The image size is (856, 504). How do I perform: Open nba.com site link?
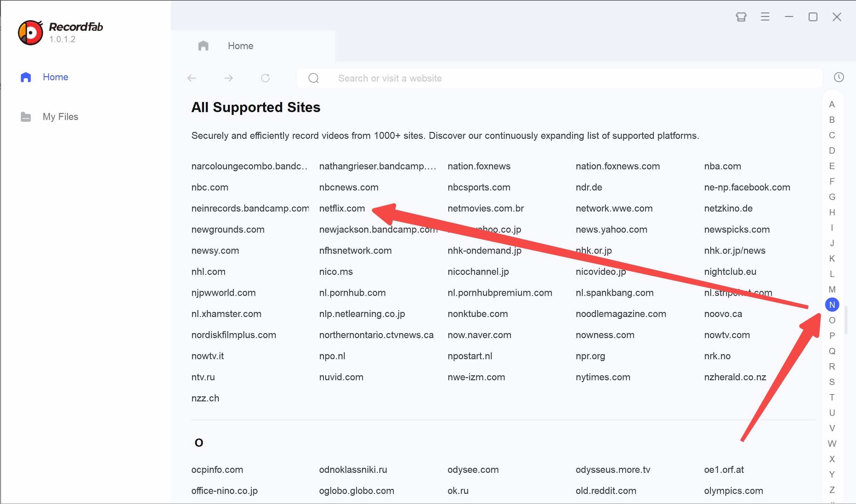pos(723,166)
